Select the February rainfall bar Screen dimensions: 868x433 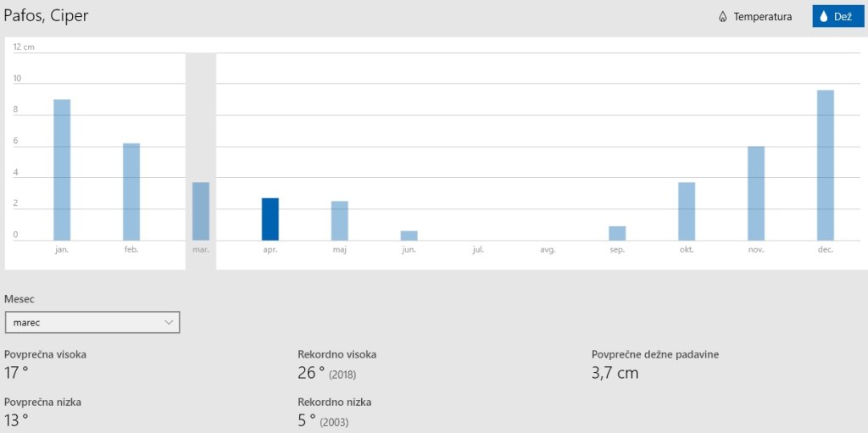click(131, 192)
